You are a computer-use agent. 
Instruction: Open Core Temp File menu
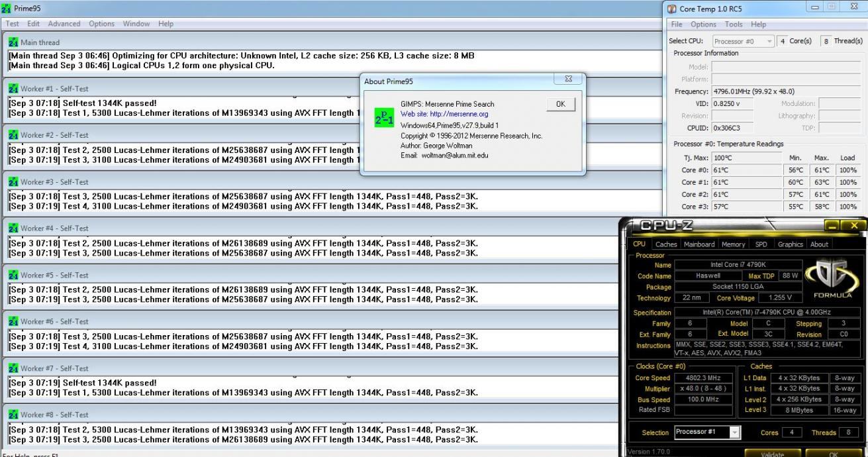pyautogui.click(x=677, y=25)
